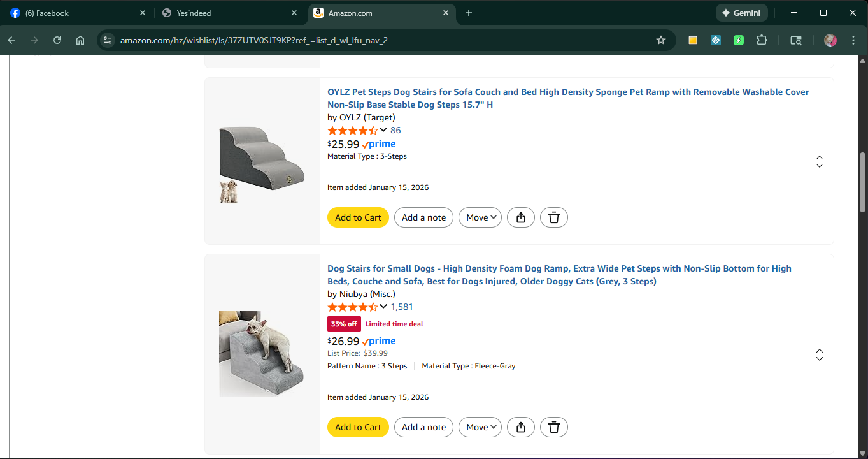Add OYLZ Pet Steps to cart
Screen dimensions: 868x459
pyautogui.click(x=358, y=217)
